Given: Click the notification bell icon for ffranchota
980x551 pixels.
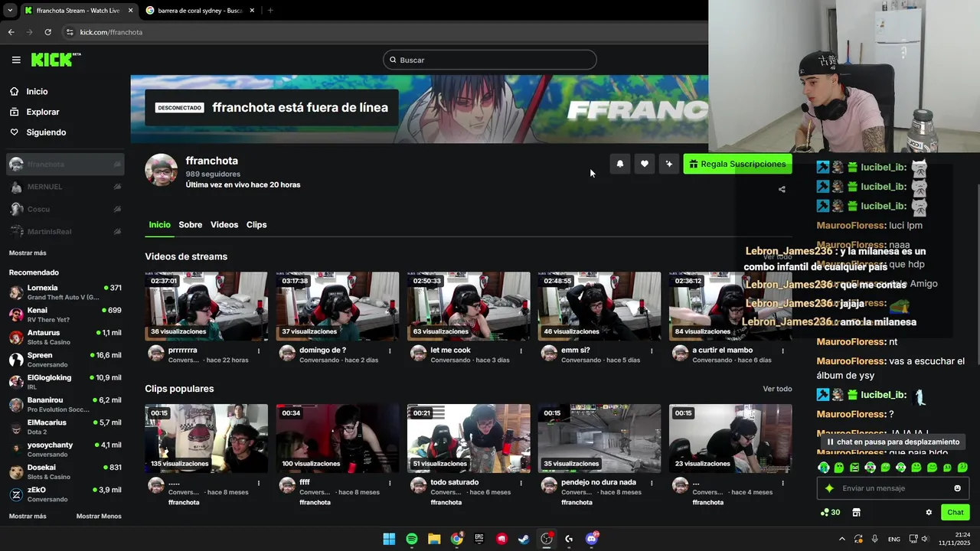Looking at the screenshot, I should (620, 164).
